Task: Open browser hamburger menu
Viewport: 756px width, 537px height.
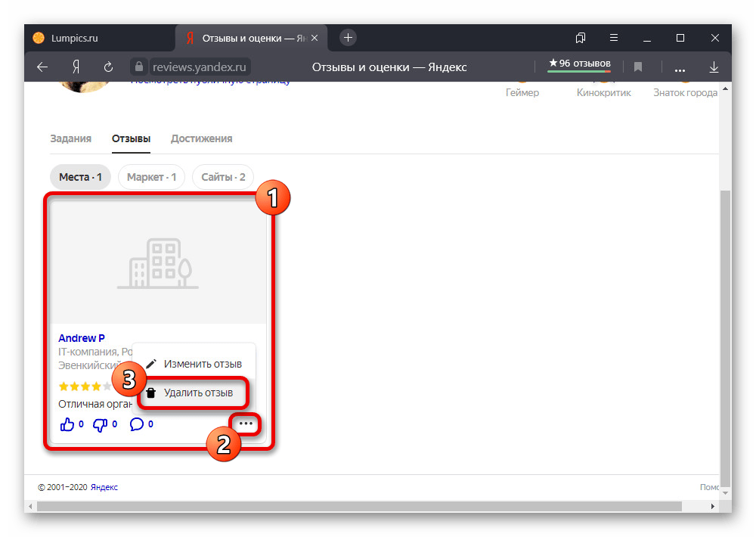Action: click(x=614, y=38)
